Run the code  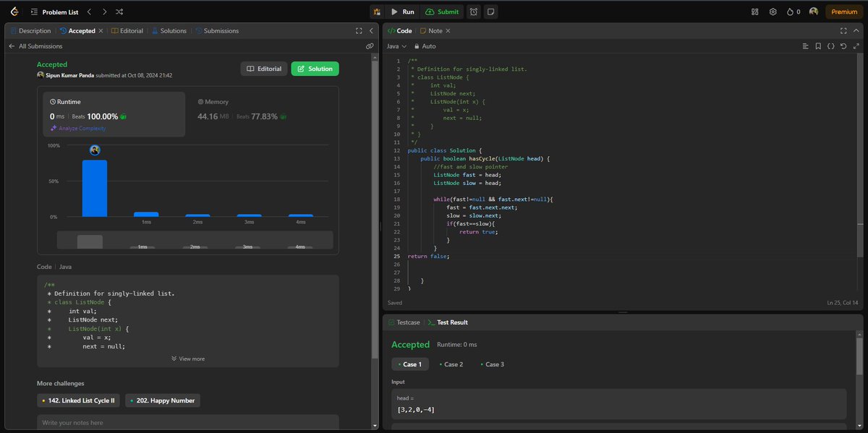[x=403, y=12]
